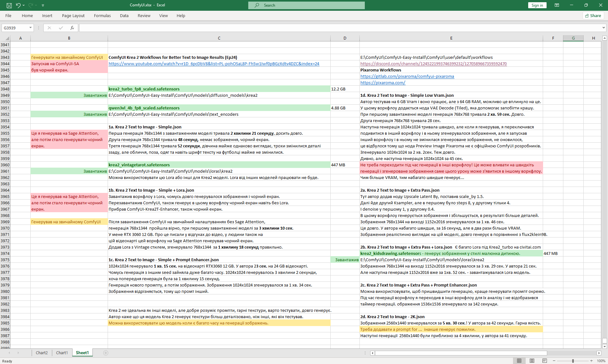
Task: Open the Name Box dropdown arrow
Action: point(30,28)
